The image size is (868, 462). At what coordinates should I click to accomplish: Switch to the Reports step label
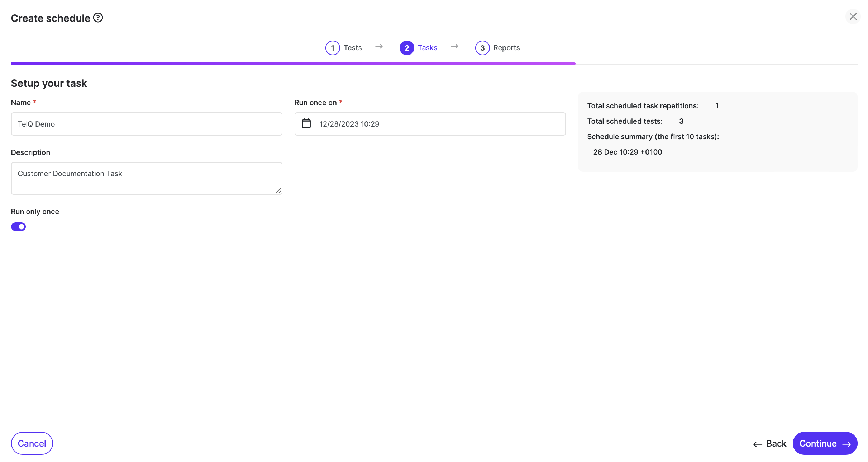(506, 48)
